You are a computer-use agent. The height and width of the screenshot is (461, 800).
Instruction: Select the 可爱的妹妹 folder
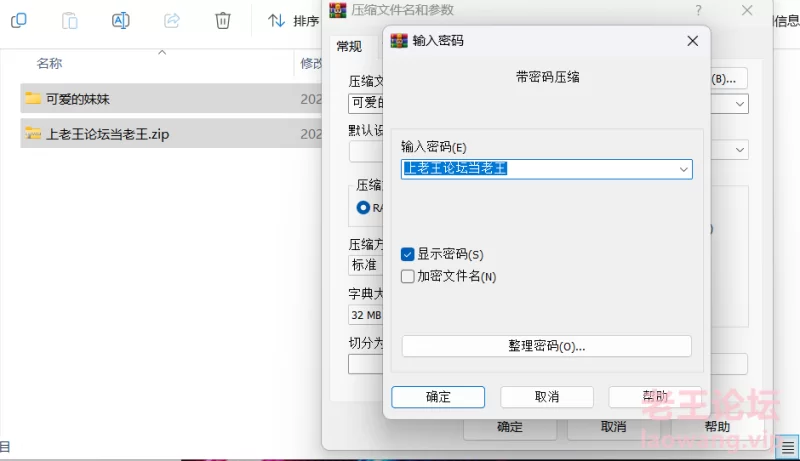171,98
